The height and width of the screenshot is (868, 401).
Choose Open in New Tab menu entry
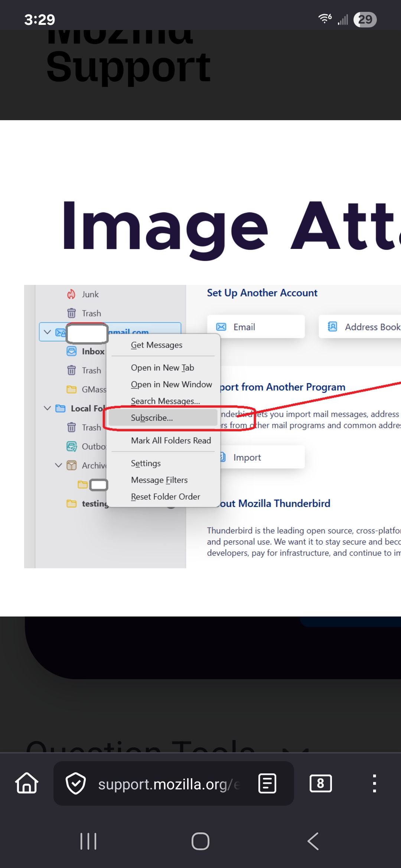tap(163, 368)
